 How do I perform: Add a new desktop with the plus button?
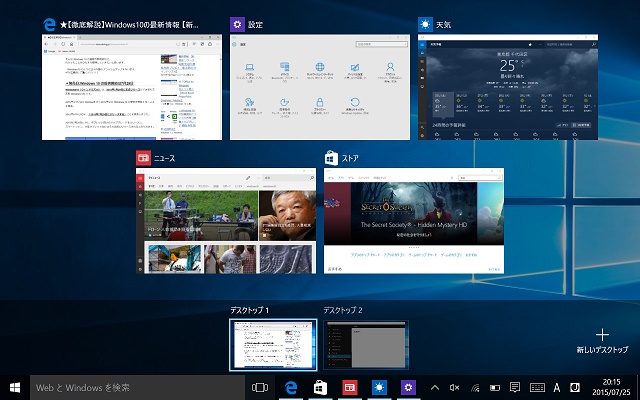pyautogui.click(x=602, y=335)
